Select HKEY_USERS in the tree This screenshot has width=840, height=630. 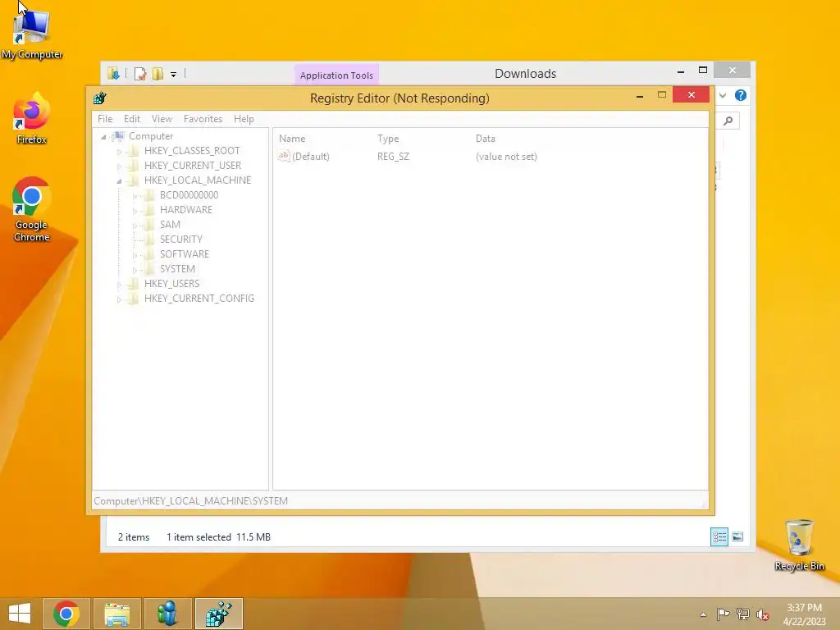tap(171, 283)
